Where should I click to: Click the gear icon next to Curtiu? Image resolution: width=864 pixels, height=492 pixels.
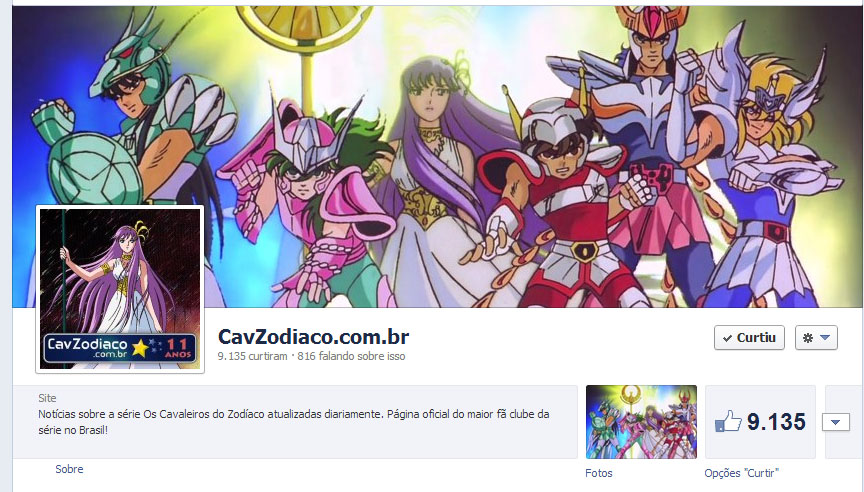coord(807,338)
